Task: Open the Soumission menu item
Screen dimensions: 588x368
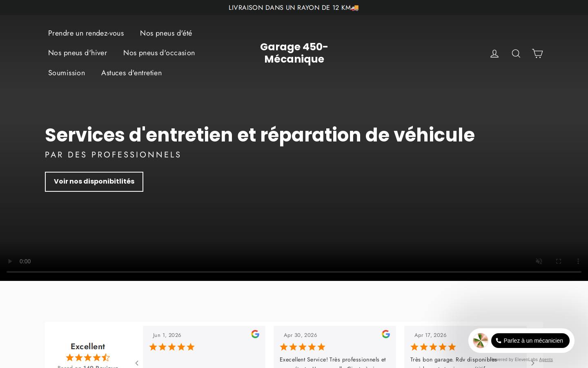Action: coord(67,73)
